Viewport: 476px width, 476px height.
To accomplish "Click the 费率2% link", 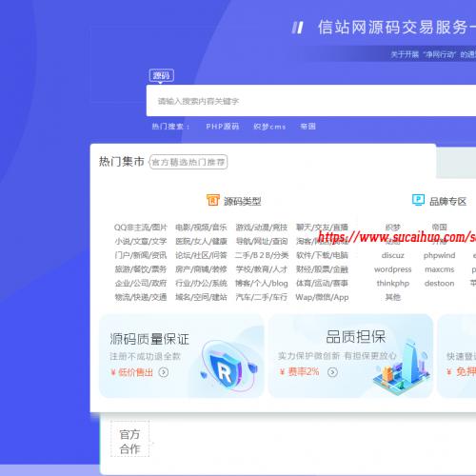I will tap(304, 371).
